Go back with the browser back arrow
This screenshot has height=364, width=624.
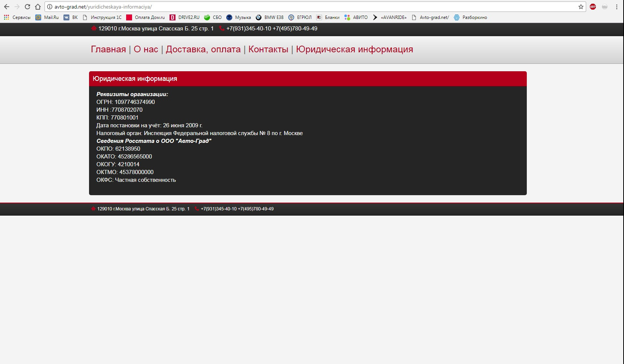pos(7,7)
